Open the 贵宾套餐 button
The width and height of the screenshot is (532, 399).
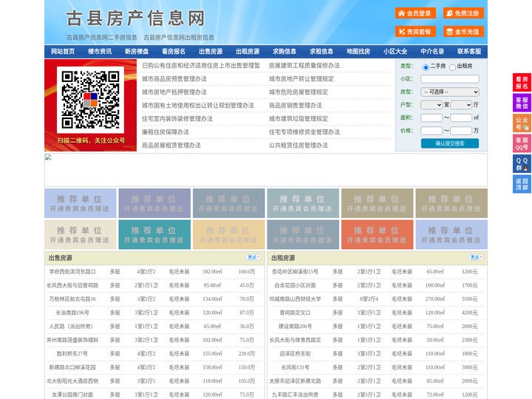click(415, 32)
